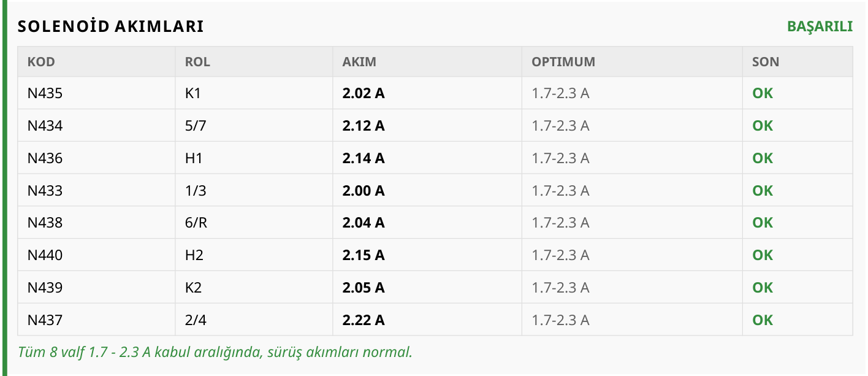Select the summary note below the table
Viewport: 868px width, 376px height.
point(215,353)
